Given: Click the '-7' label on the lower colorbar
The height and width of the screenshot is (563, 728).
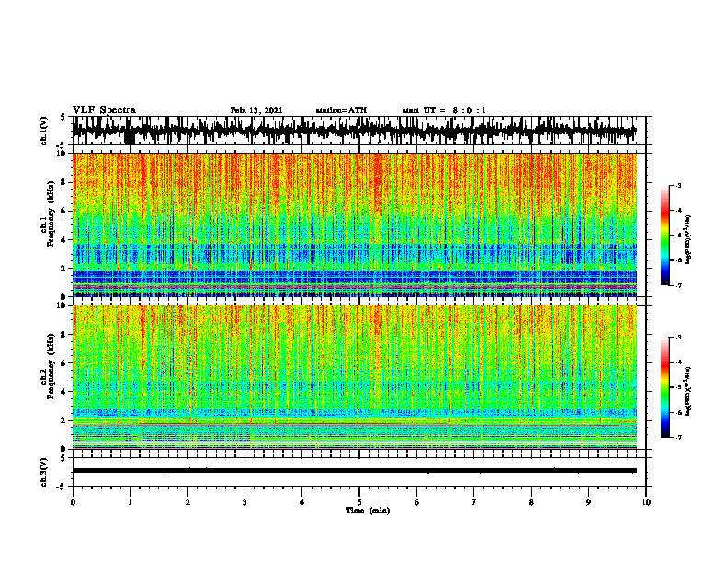Looking at the screenshot, I should pyautogui.click(x=678, y=438).
